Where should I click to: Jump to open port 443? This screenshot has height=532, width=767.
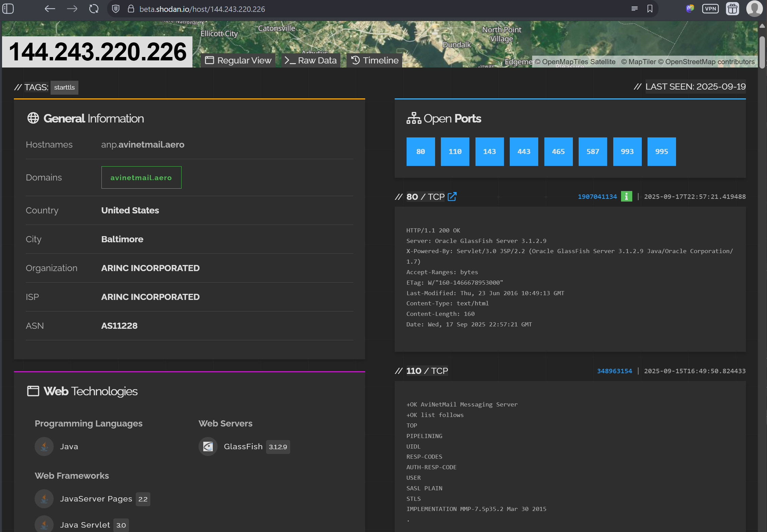pos(524,152)
